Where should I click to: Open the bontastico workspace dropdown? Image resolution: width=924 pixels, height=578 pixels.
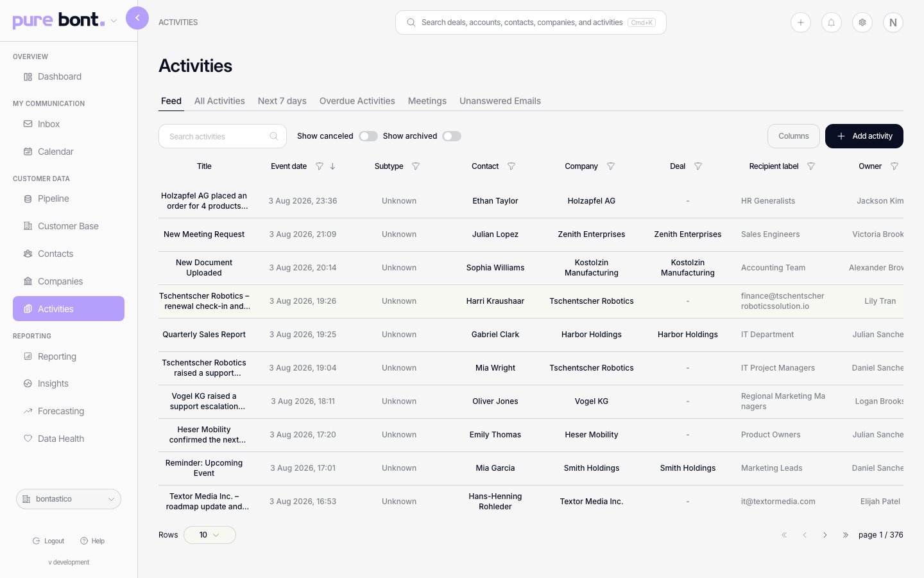tap(69, 499)
